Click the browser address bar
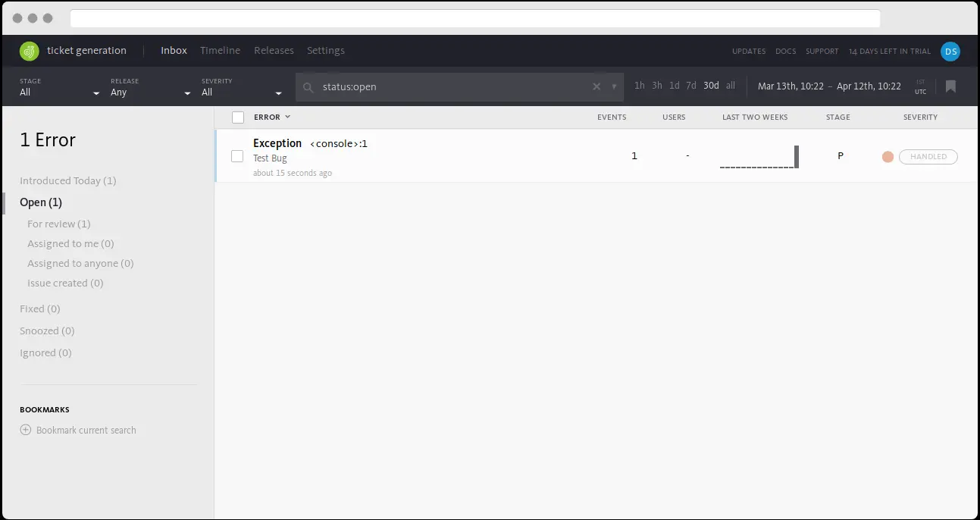The height and width of the screenshot is (520, 980). (x=475, y=18)
